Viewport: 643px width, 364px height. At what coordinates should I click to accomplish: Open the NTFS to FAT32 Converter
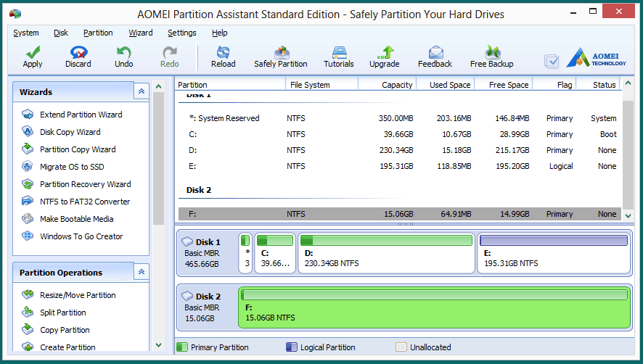coord(85,202)
